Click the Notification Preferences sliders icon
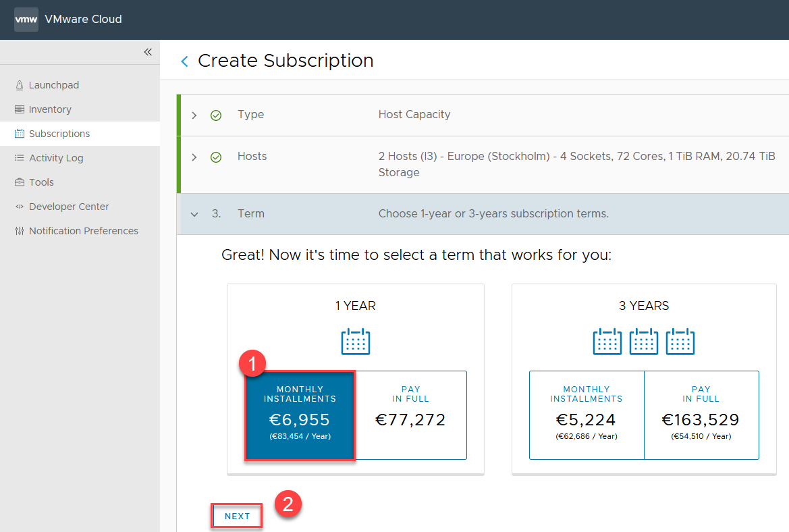The image size is (789, 532). [x=19, y=231]
